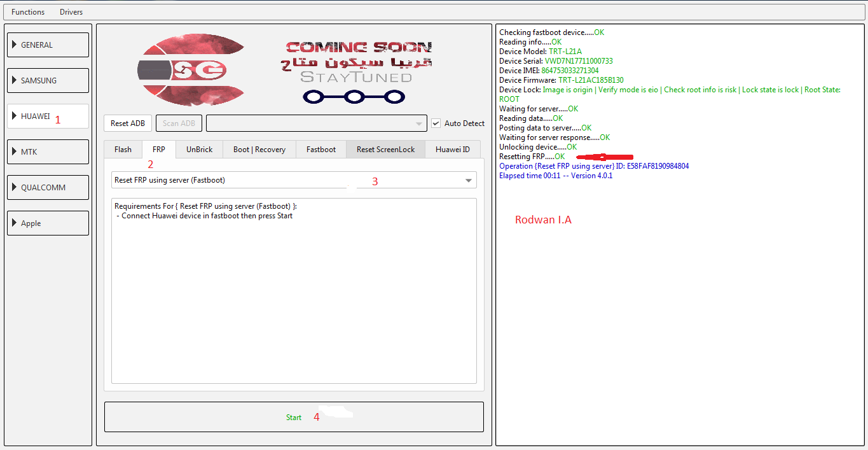Click the Checking fastboot device.....OK line
The width and height of the screenshot is (868, 450).
coord(552,32)
